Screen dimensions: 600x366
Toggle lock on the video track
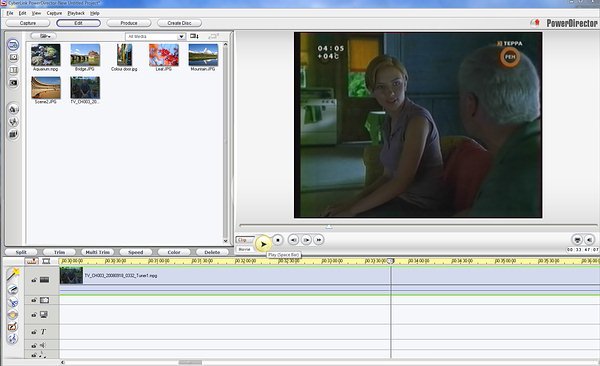(x=34, y=280)
